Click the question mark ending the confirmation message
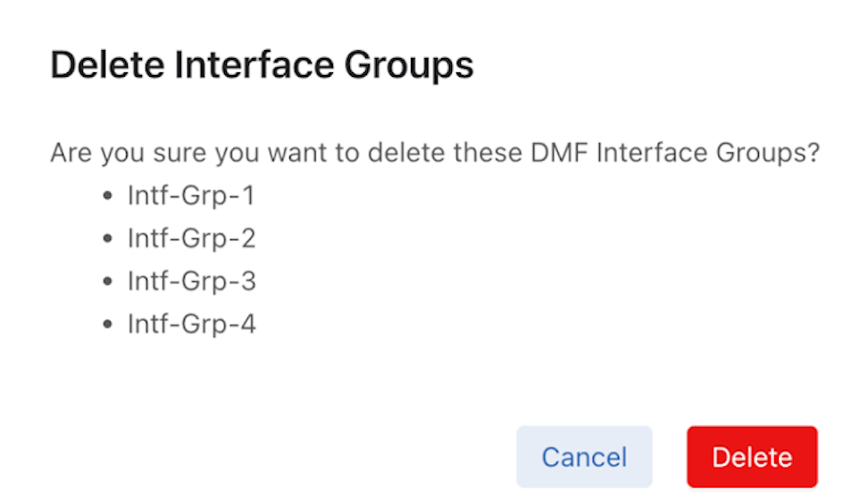868x501 pixels. (x=812, y=153)
